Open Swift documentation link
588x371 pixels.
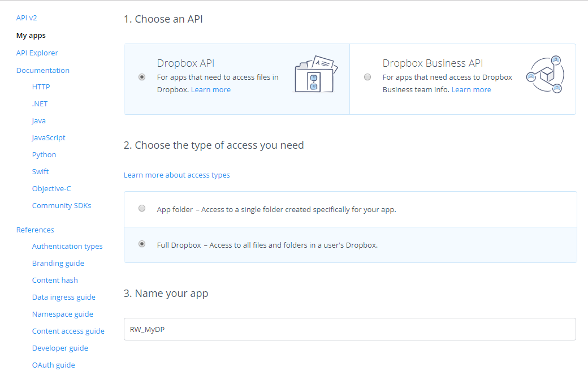(40, 172)
